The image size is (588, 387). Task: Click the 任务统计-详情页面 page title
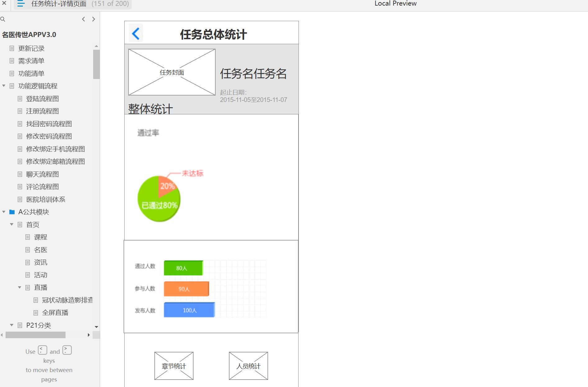(59, 4)
